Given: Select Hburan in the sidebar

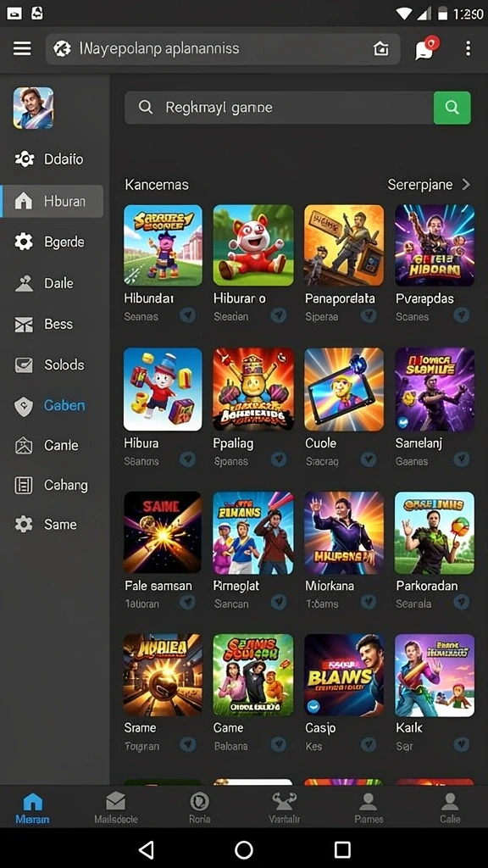Looking at the screenshot, I should 53,202.
